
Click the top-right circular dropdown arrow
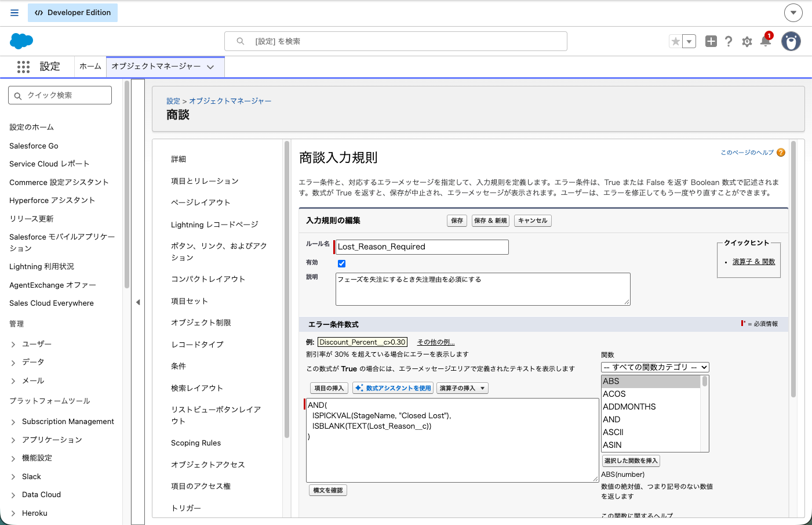[793, 12]
